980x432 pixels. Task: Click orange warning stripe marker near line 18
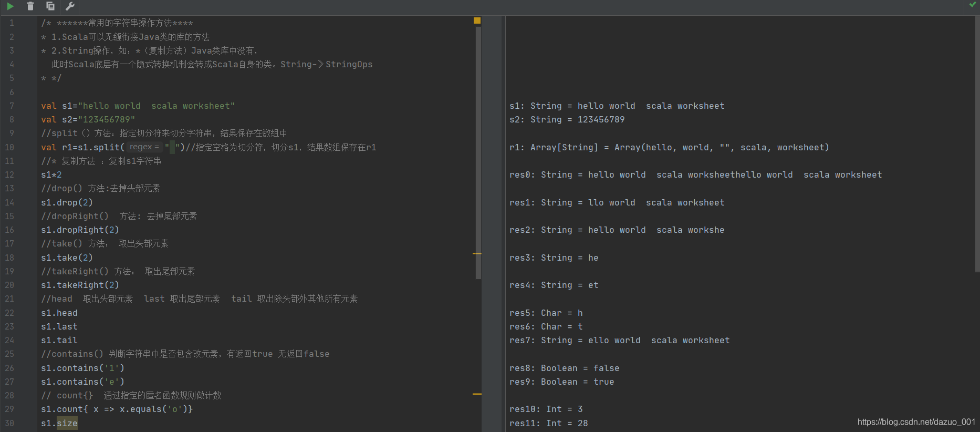point(477,253)
